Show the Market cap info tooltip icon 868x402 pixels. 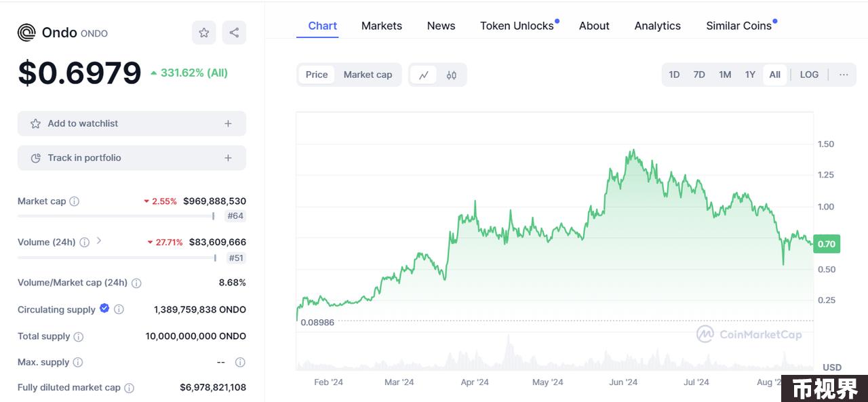(75, 201)
